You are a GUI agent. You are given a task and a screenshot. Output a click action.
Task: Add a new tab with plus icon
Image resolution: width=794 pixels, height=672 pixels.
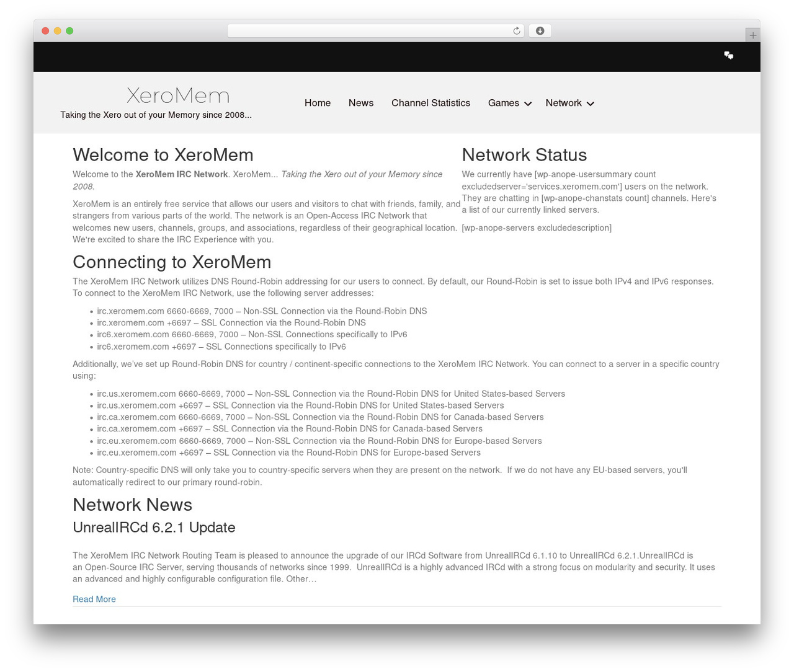click(x=752, y=35)
